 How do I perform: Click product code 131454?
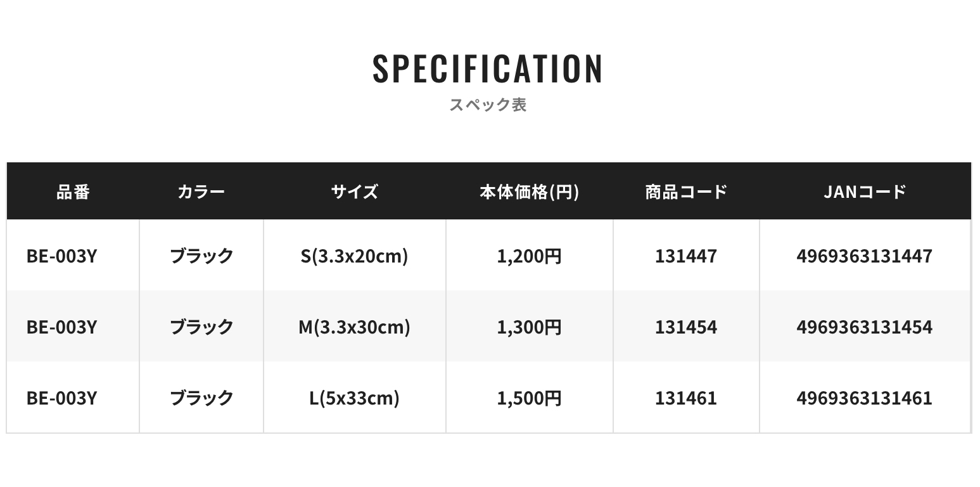686,327
